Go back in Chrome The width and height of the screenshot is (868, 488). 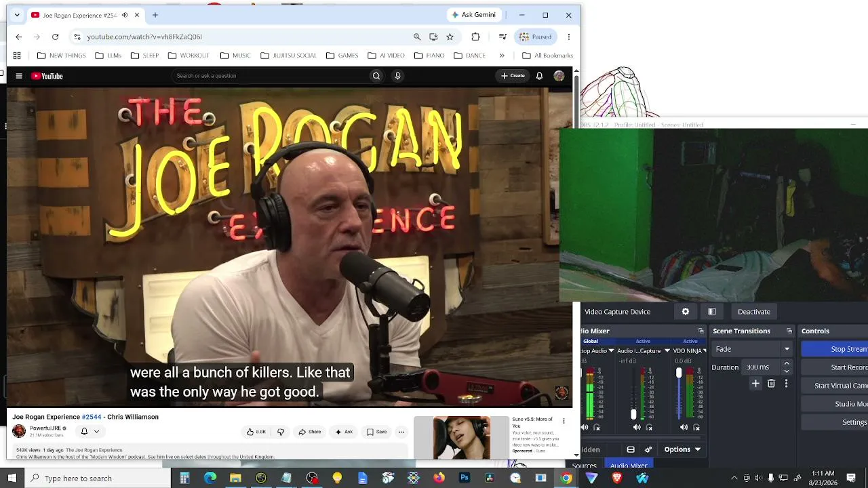(x=19, y=37)
